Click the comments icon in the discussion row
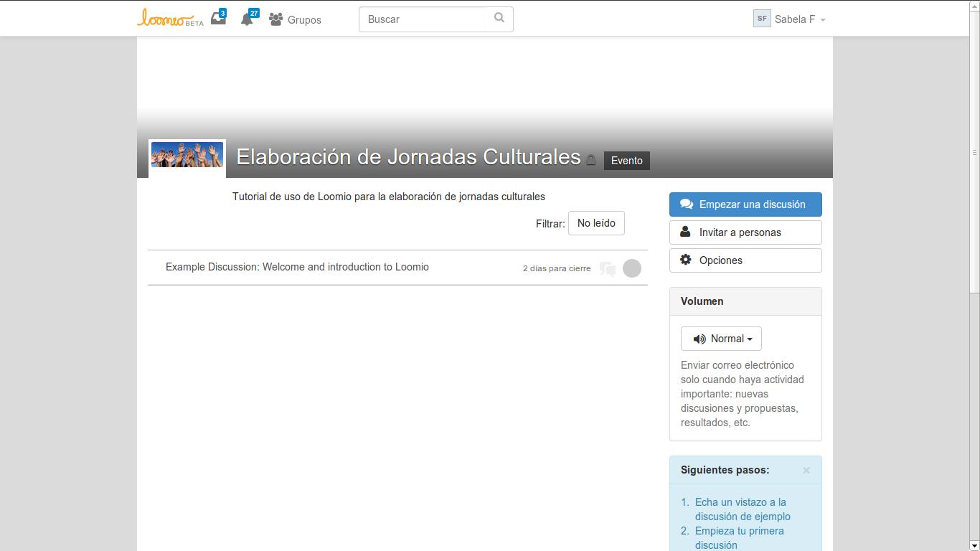980x551 pixels. 608,269
